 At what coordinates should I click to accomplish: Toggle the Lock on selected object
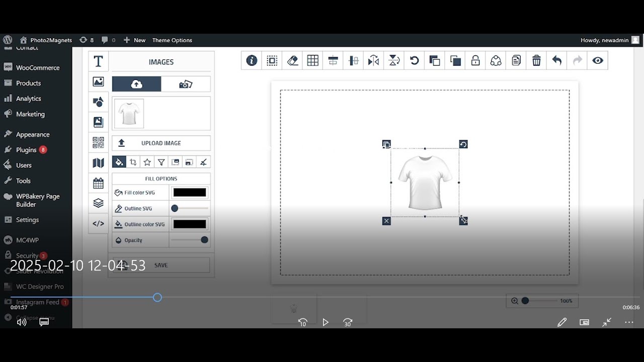click(475, 60)
